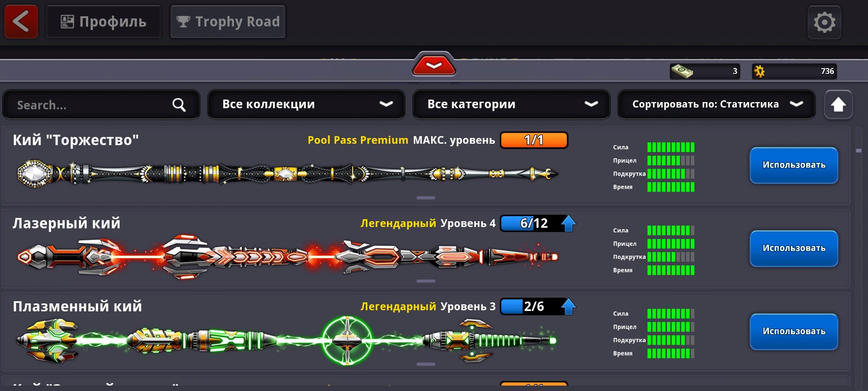Screen dimensions: 868x391
Task: Switch to the Trophy Road tab
Action: (x=228, y=22)
